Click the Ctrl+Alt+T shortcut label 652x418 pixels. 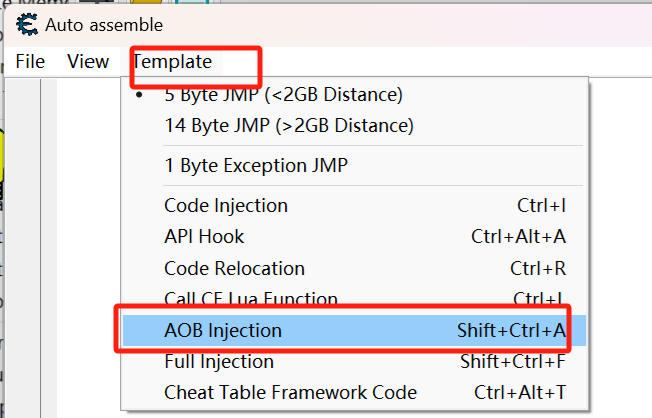point(520,392)
